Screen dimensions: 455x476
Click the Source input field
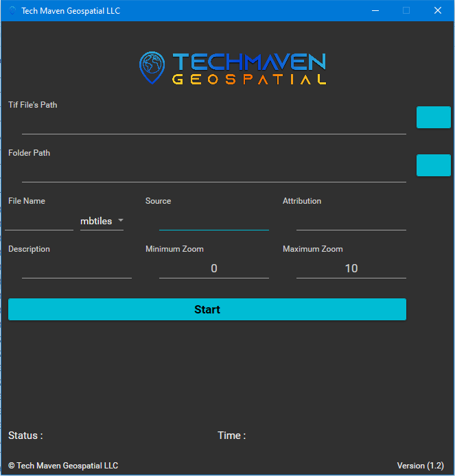214,222
